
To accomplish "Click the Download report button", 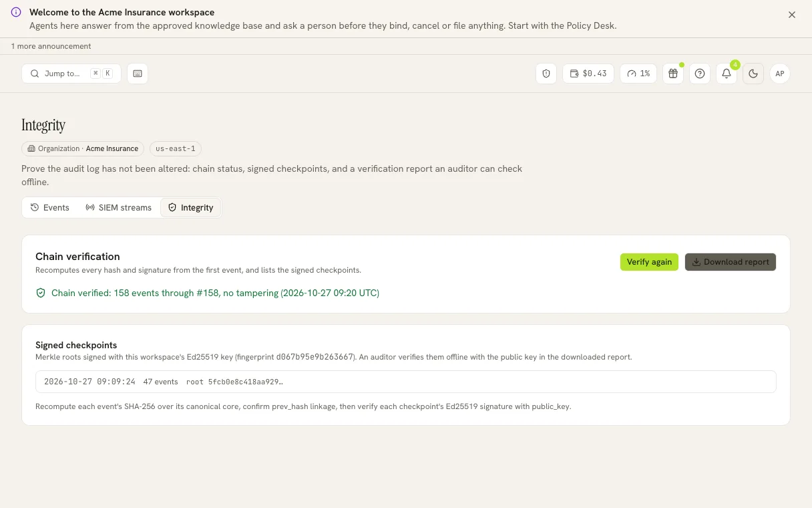I will click(x=731, y=262).
